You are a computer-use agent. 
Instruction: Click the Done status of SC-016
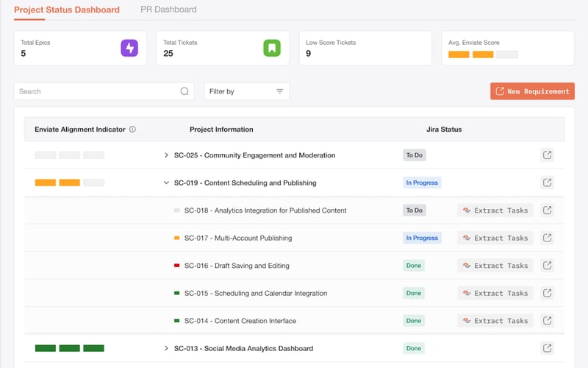pyautogui.click(x=414, y=266)
